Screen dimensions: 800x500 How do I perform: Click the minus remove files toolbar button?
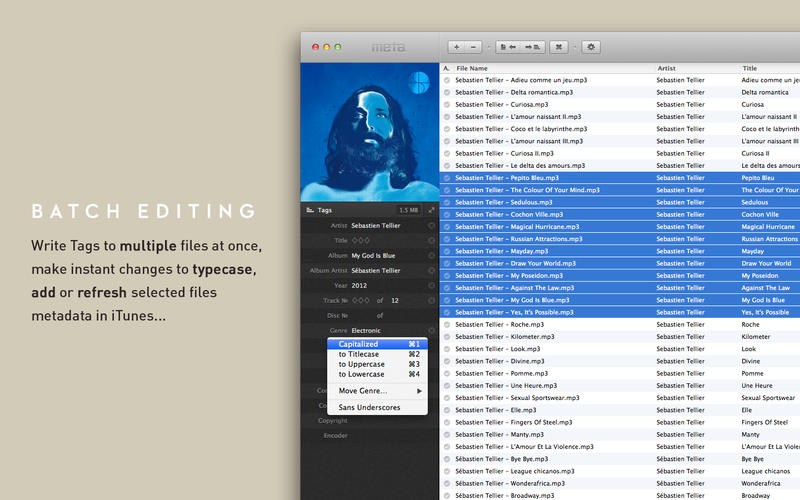click(474, 47)
